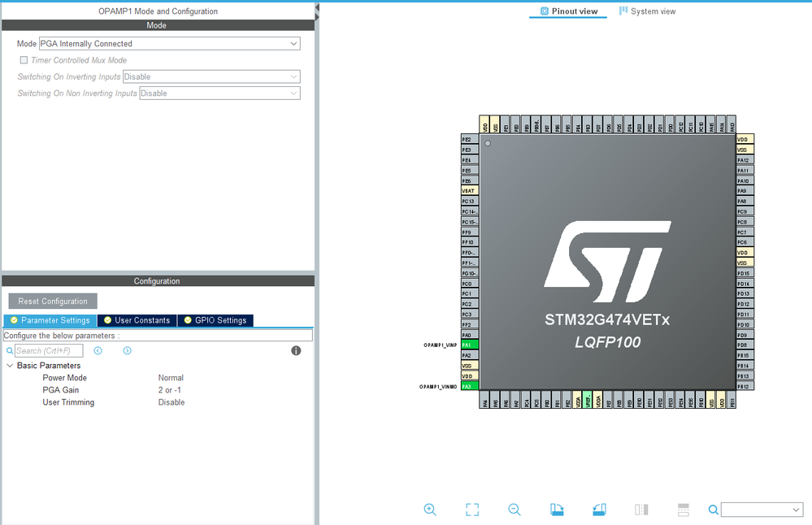Select the PD8 pin on the chip
Screen dimensions: 812x525
(x=745, y=345)
